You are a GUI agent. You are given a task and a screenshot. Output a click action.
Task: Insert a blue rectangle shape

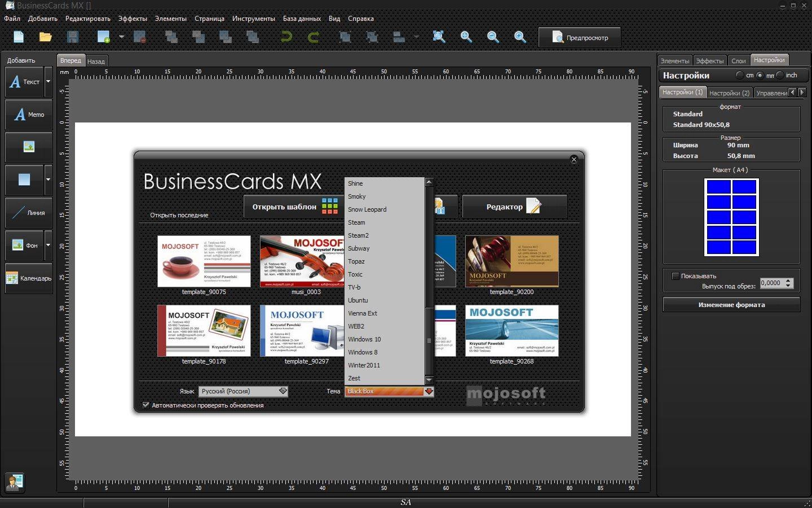coord(24,179)
